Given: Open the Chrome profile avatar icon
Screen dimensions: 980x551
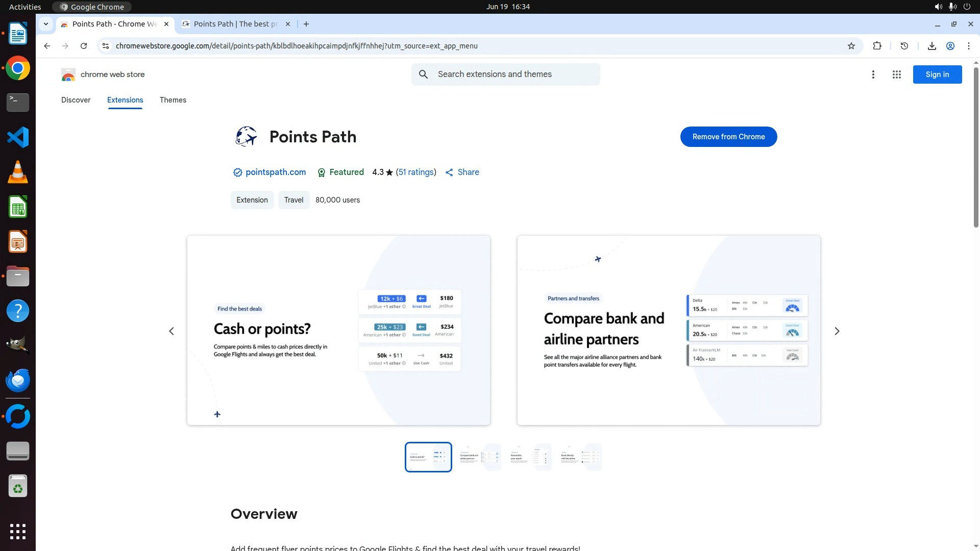Looking at the screenshot, I should pyautogui.click(x=950, y=46).
